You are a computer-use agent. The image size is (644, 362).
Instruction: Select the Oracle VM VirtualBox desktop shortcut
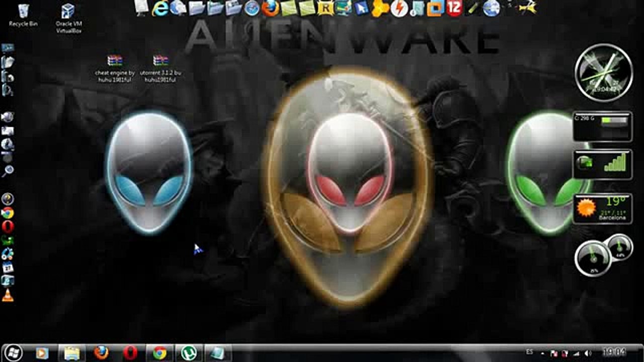pos(69,19)
